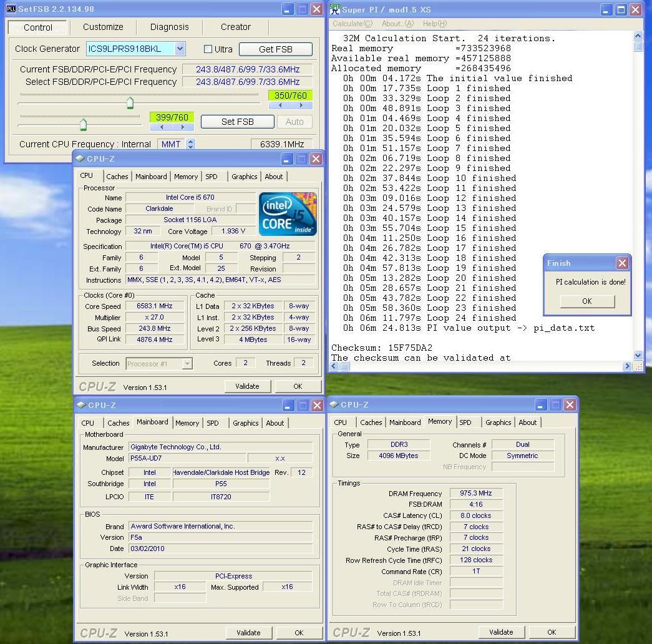652x644 pixels.
Task: Click OK in CPU-Z Memory window
Action: (552, 632)
